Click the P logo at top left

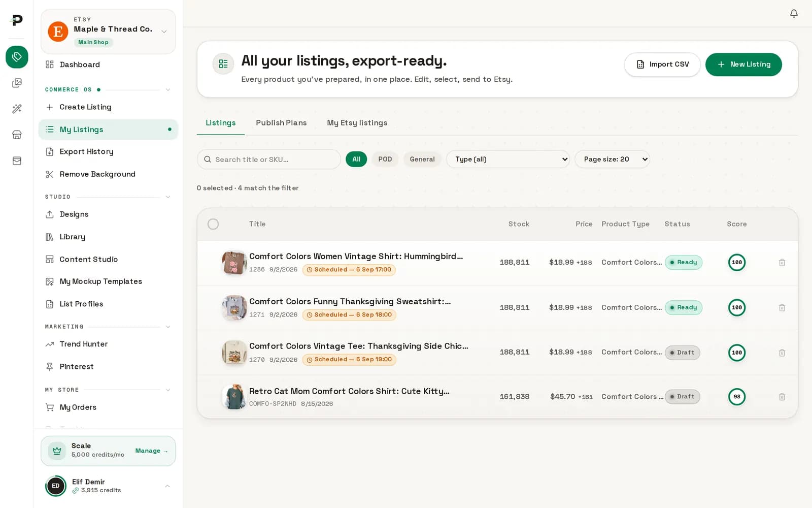[17, 20]
